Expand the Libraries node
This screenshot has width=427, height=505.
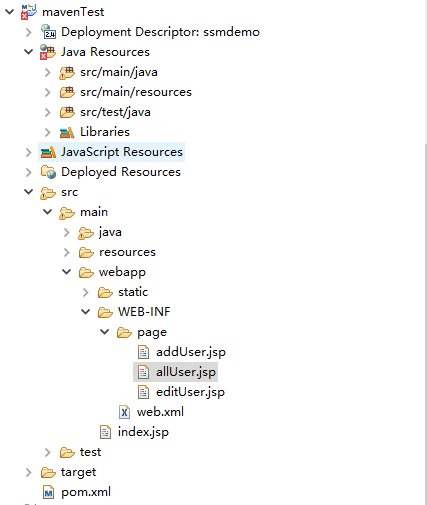coord(48,132)
